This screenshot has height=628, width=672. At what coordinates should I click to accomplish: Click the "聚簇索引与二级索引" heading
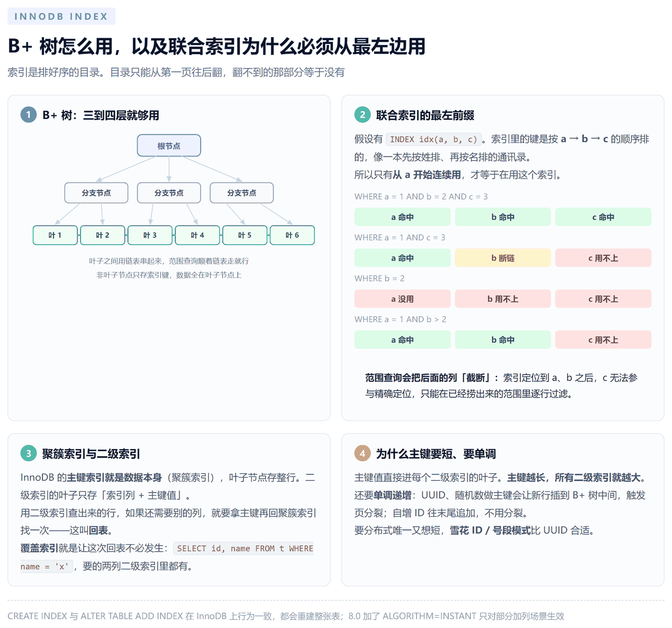(91, 454)
